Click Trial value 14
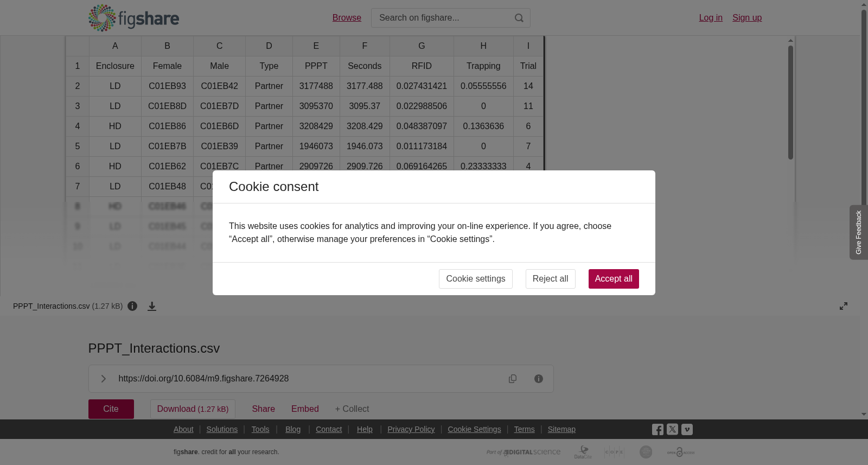This screenshot has width=868, height=465. pos(528,86)
